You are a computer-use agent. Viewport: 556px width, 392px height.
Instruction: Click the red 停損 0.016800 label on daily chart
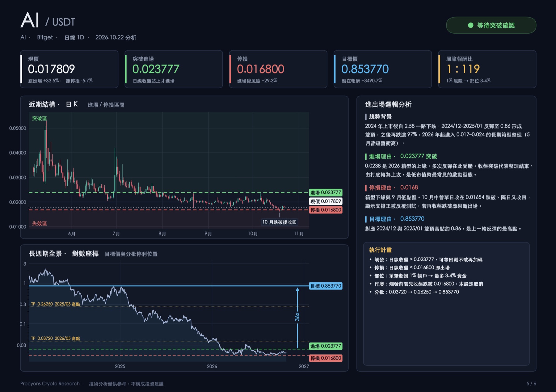pos(326,210)
